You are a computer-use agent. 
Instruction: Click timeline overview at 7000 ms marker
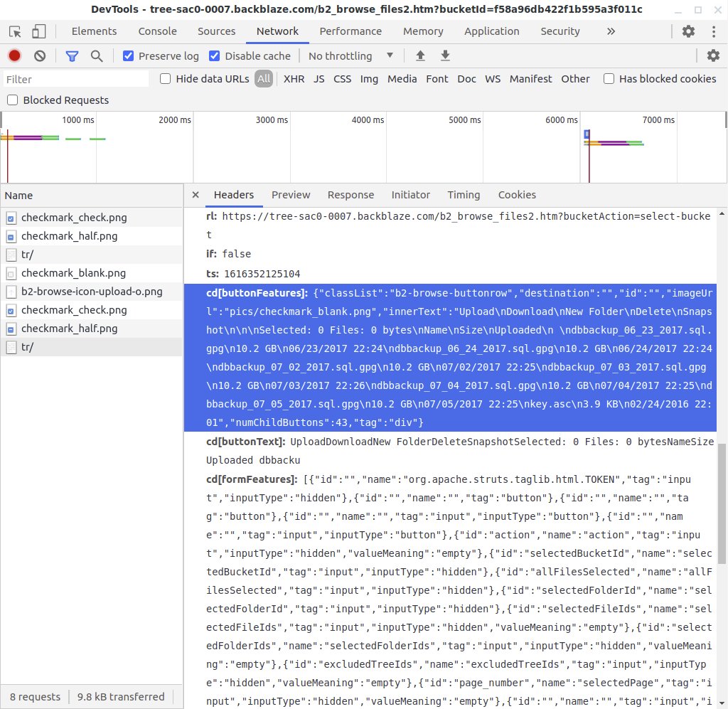(658, 120)
